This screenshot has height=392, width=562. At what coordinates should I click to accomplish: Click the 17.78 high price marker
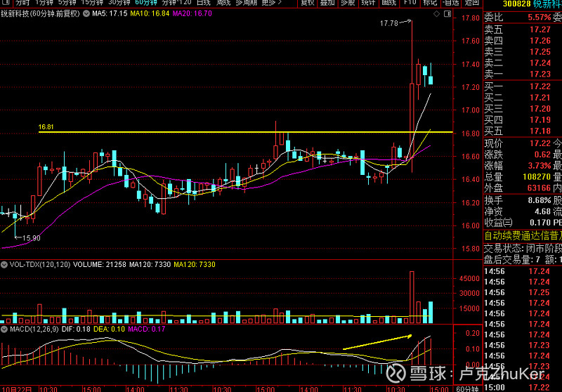click(x=389, y=23)
